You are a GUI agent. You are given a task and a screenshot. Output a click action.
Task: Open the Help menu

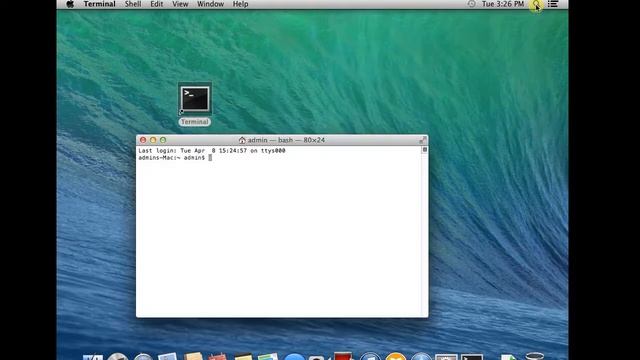[x=240, y=4]
